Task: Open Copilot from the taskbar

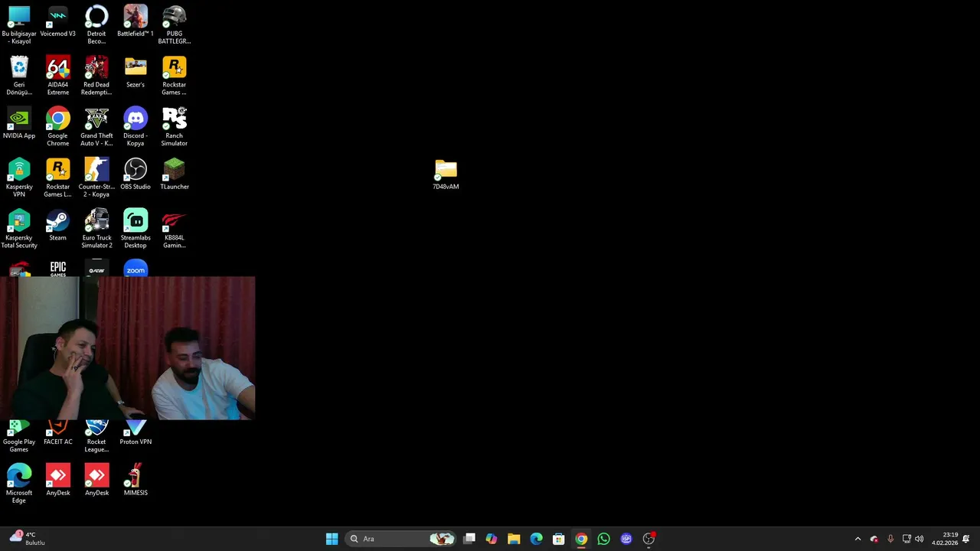Action: coord(492,539)
